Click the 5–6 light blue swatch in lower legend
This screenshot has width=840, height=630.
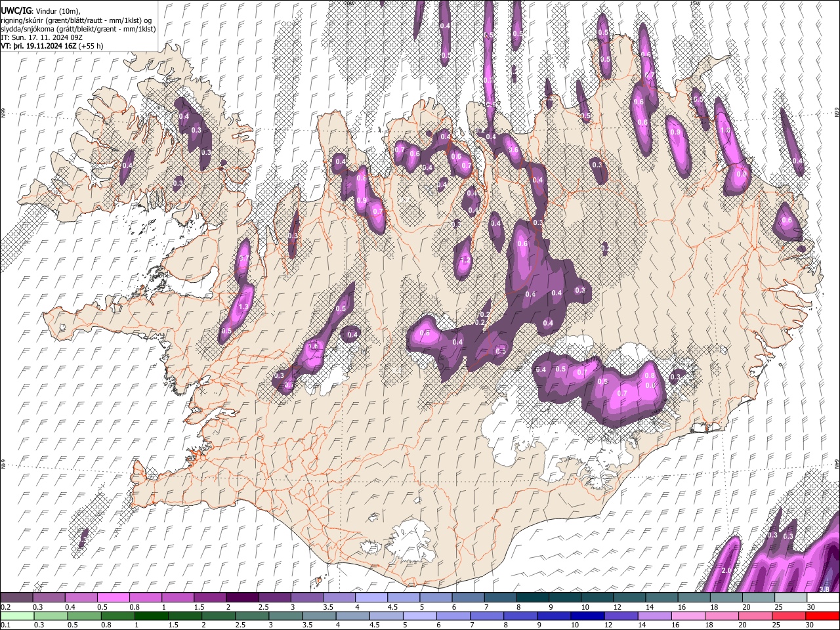[420, 616]
